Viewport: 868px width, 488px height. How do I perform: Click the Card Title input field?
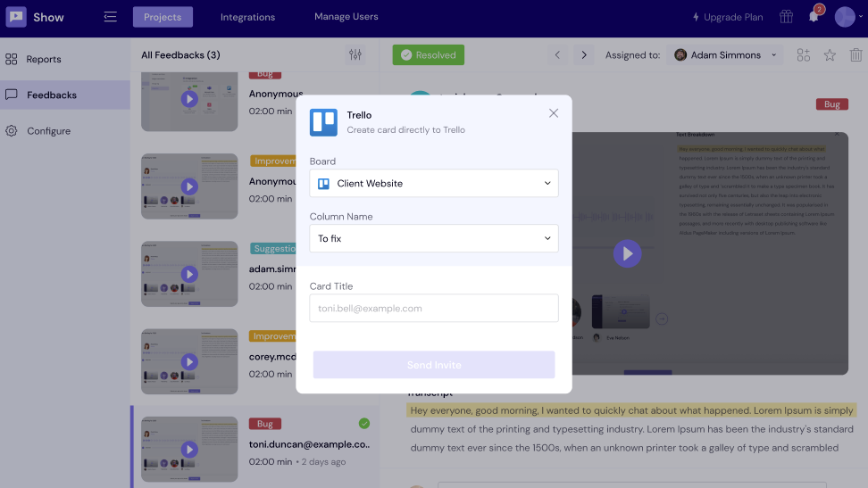[x=434, y=309]
